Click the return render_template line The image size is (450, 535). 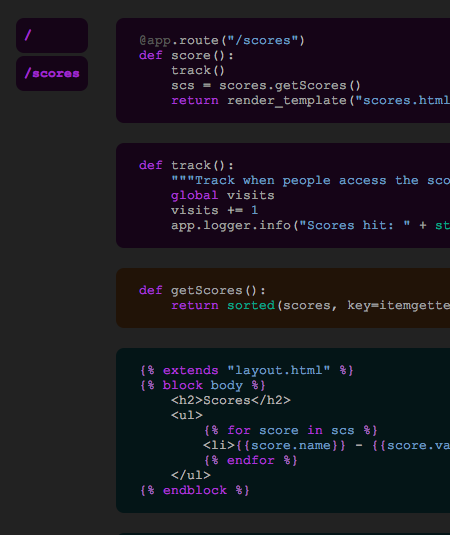coord(310,101)
